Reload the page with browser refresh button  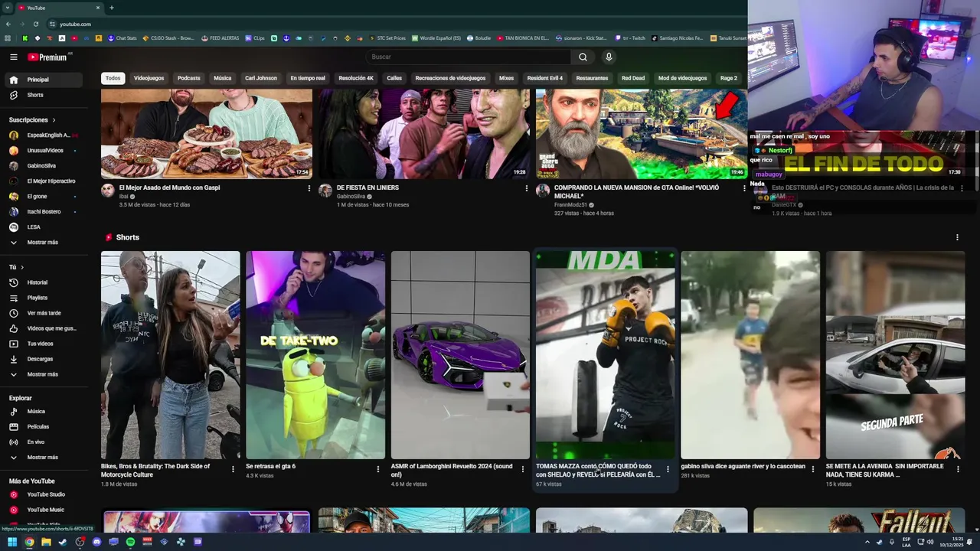36,24
